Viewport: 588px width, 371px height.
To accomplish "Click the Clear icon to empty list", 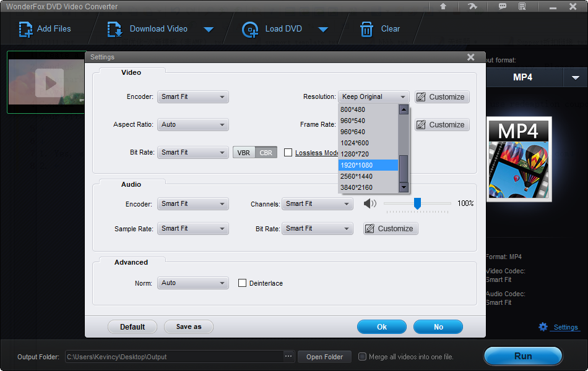I will (x=368, y=28).
